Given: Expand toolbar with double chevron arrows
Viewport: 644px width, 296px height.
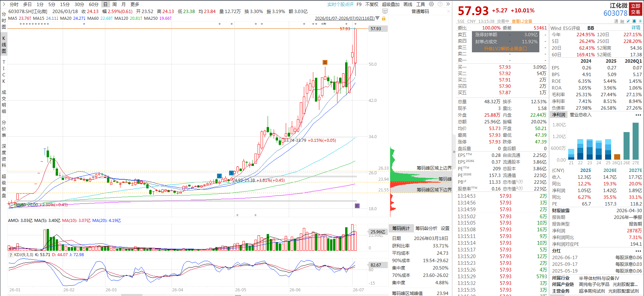Looking at the screenshot, I should tap(448, 4).
